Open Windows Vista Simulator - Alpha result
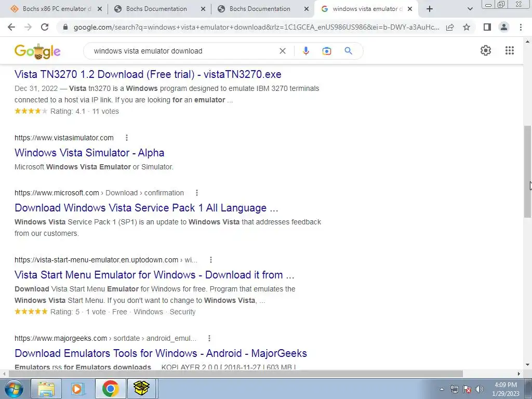 [89, 153]
